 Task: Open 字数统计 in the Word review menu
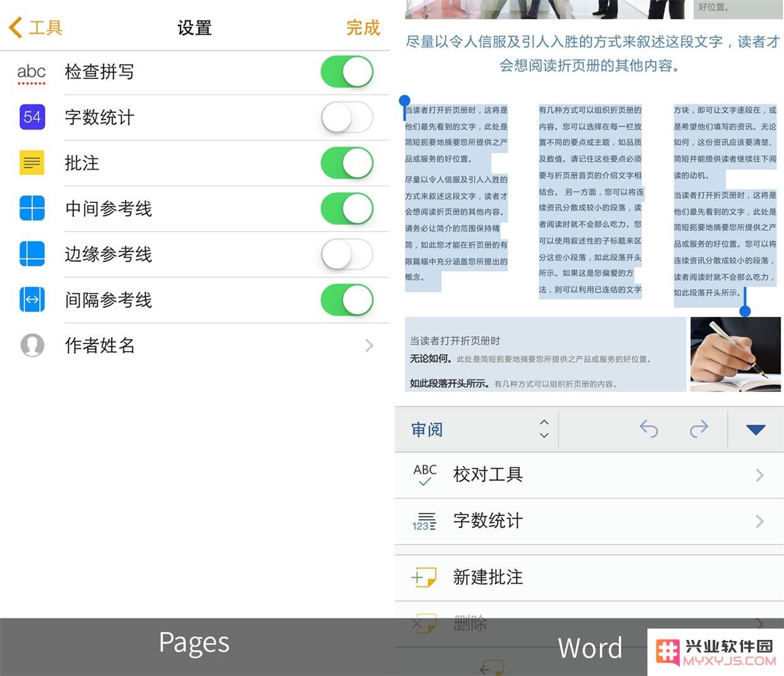[x=589, y=522]
